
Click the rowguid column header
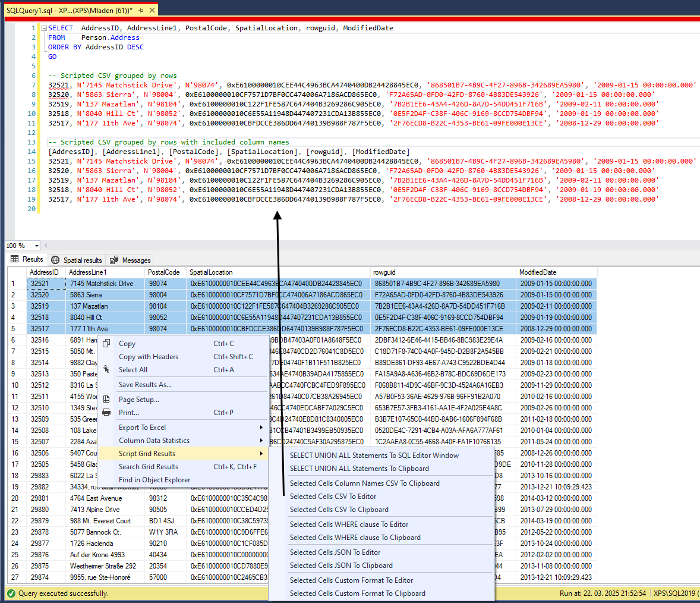(x=443, y=272)
